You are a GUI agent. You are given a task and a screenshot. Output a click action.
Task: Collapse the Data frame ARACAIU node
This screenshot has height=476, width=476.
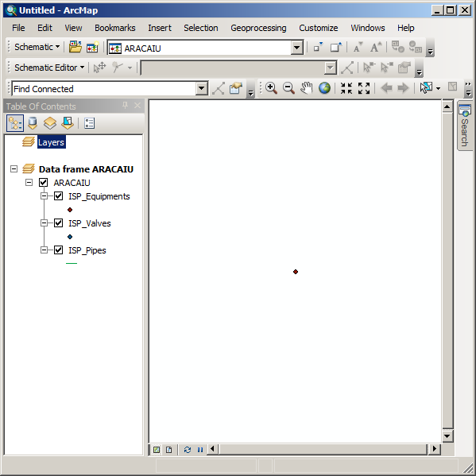[x=14, y=168]
